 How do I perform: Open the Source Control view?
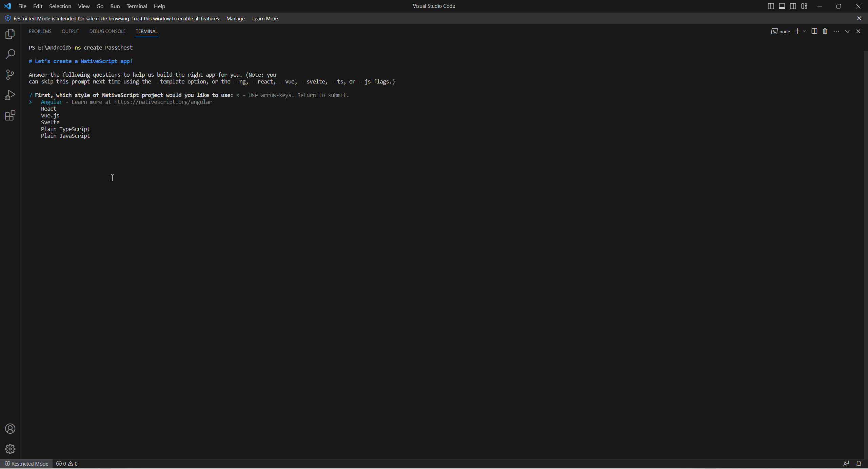coord(10,75)
